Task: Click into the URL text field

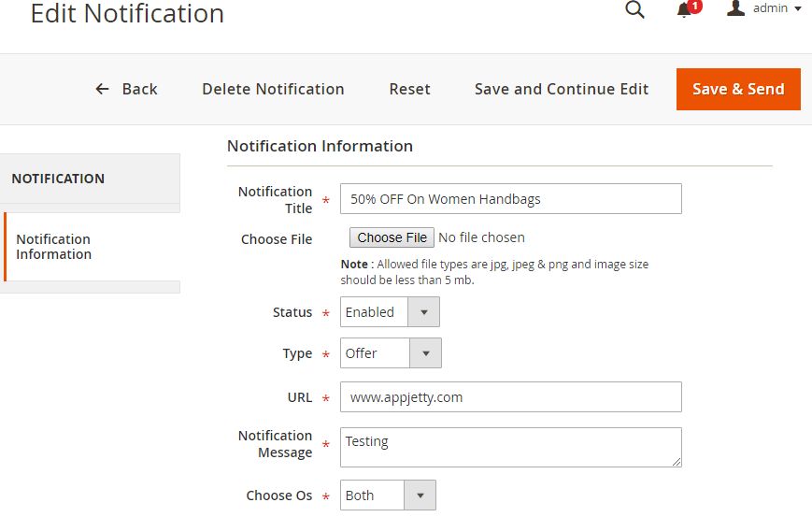Action: coord(510,397)
